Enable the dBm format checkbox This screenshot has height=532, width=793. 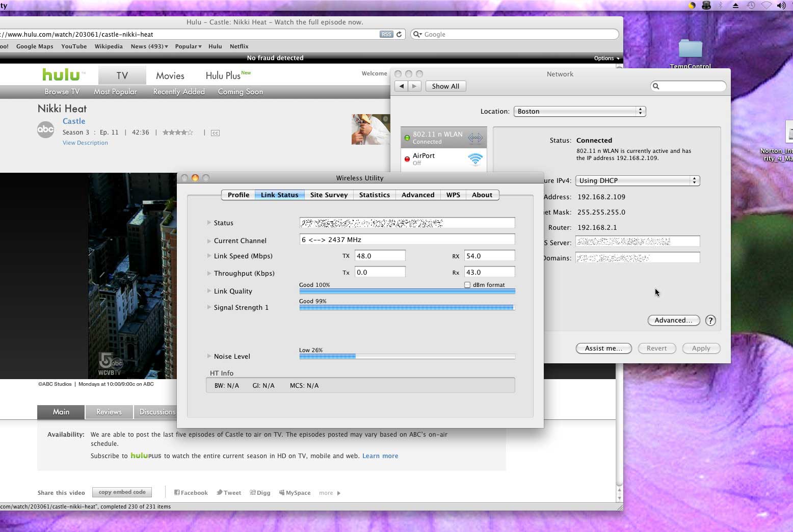point(467,285)
